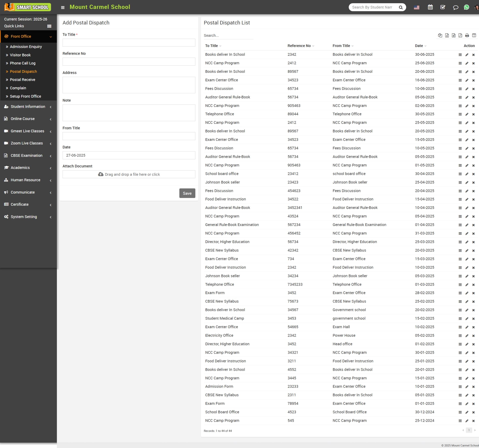Open Admission Enquiry page

26,47
